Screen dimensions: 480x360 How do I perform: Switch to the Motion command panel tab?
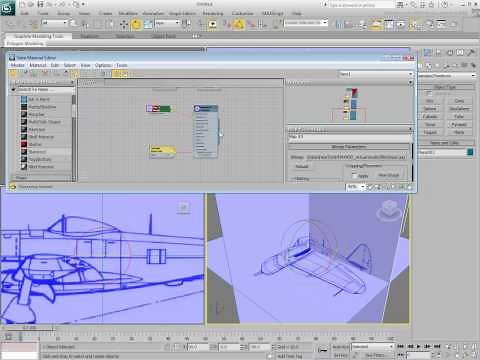click(x=450, y=53)
